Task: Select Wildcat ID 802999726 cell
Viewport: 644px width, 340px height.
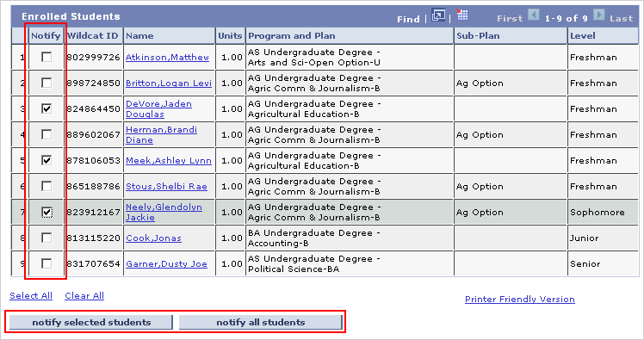Action: [93, 57]
